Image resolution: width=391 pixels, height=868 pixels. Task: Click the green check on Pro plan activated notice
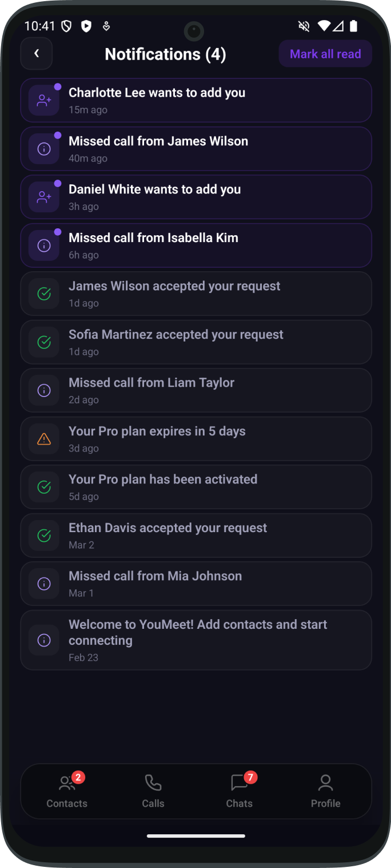tap(43, 487)
